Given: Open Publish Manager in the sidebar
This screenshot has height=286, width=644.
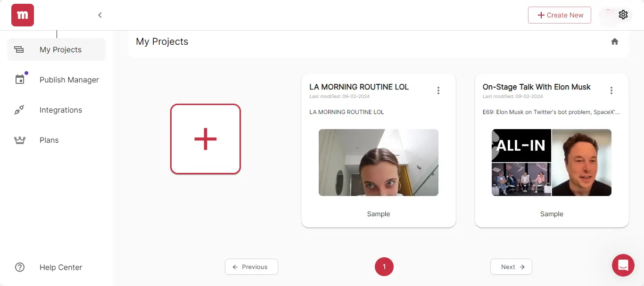Looking at the screenshot, I should pyautogui.click(x=57, y=80).
